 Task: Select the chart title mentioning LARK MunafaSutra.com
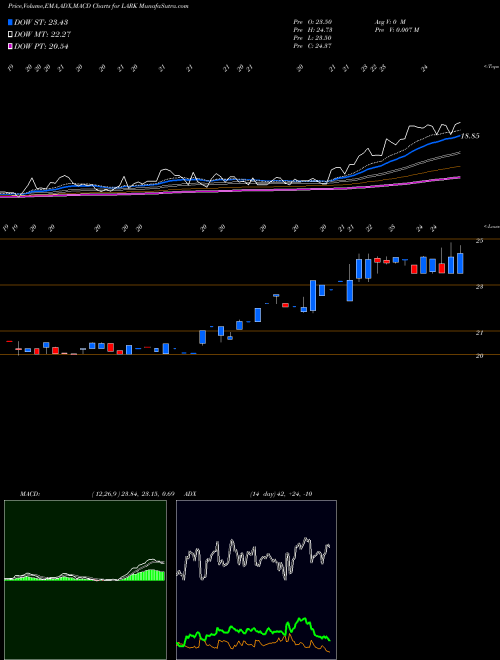pyautogui.click(x=98, y=6)
